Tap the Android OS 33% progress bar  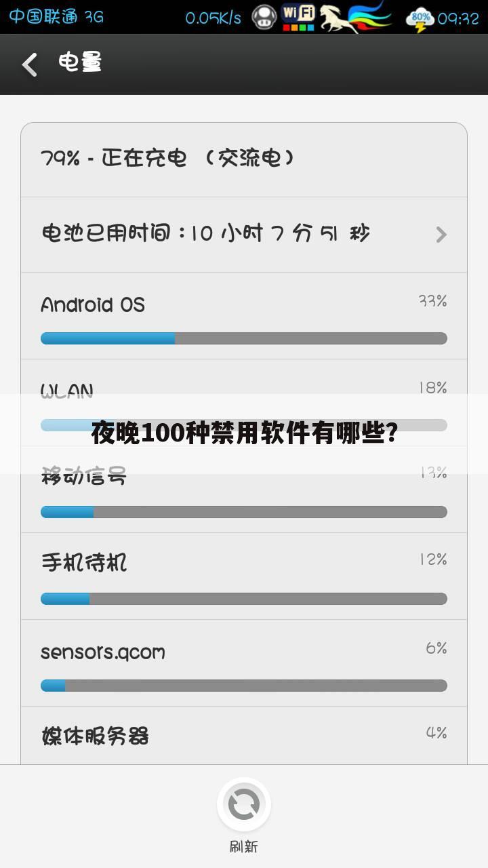click(x=244, y=338)
